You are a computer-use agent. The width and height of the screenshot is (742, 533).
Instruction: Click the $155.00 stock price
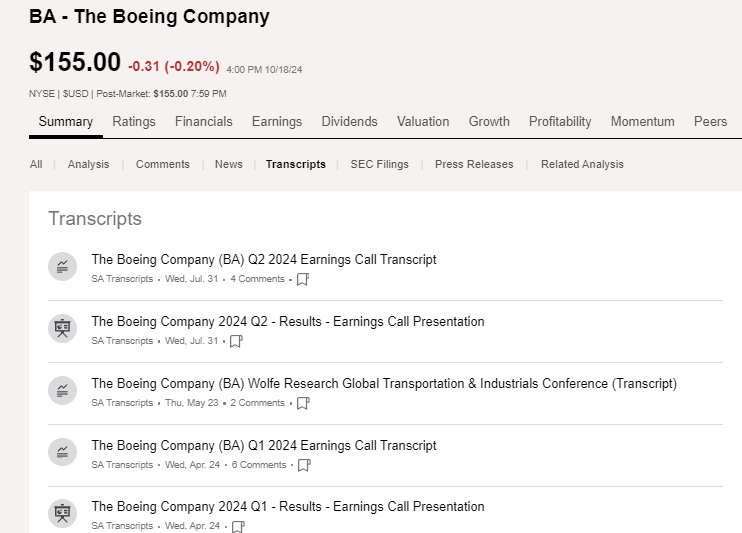click(x=75, y=62)
